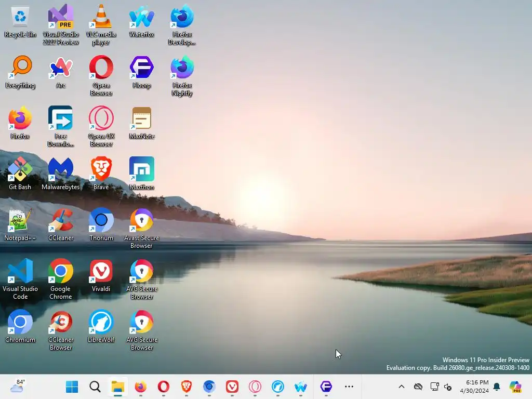Screen dimensions: 532x399
Task: Click the LibreWolf desktop icon
Action: tap(101, 326)
